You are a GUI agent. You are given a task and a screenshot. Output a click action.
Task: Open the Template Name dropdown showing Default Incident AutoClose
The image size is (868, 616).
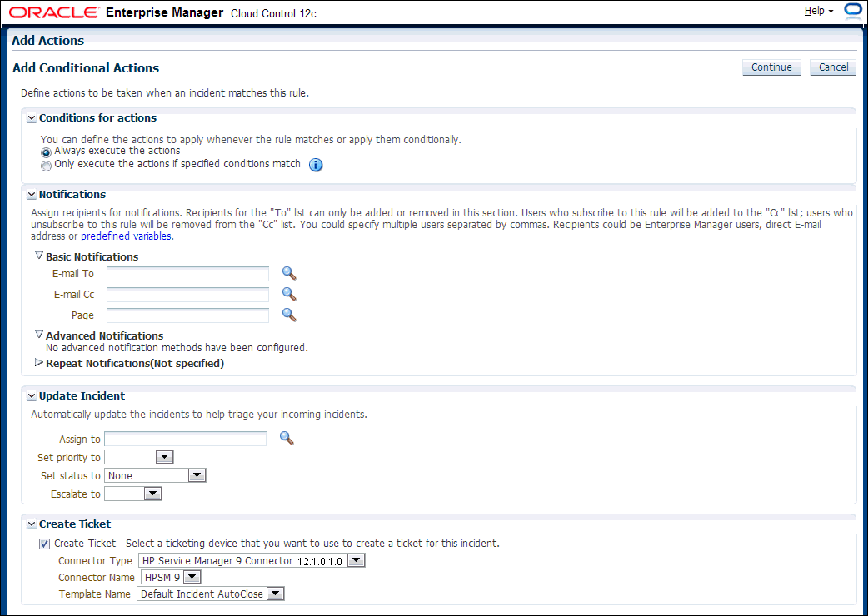[x=275, y=593]
